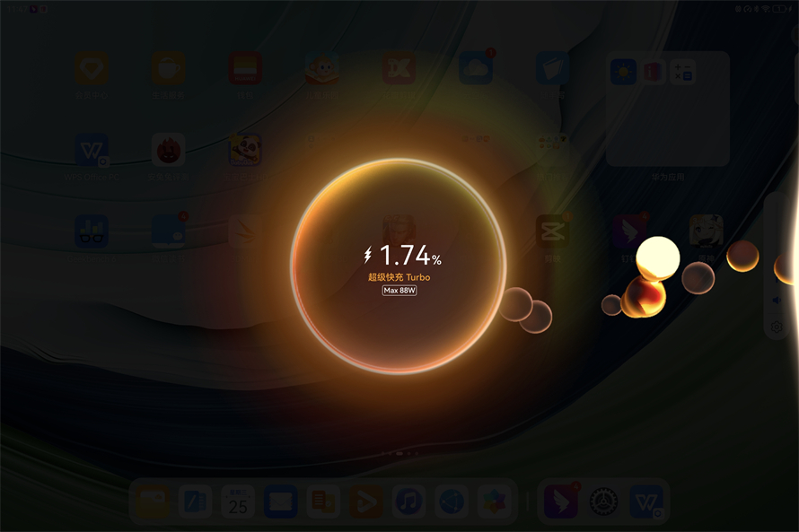The height and width of the screenshot is (532, 799).
Task: Toggle mute with the volume panel speaker icon
Action: 777,301
